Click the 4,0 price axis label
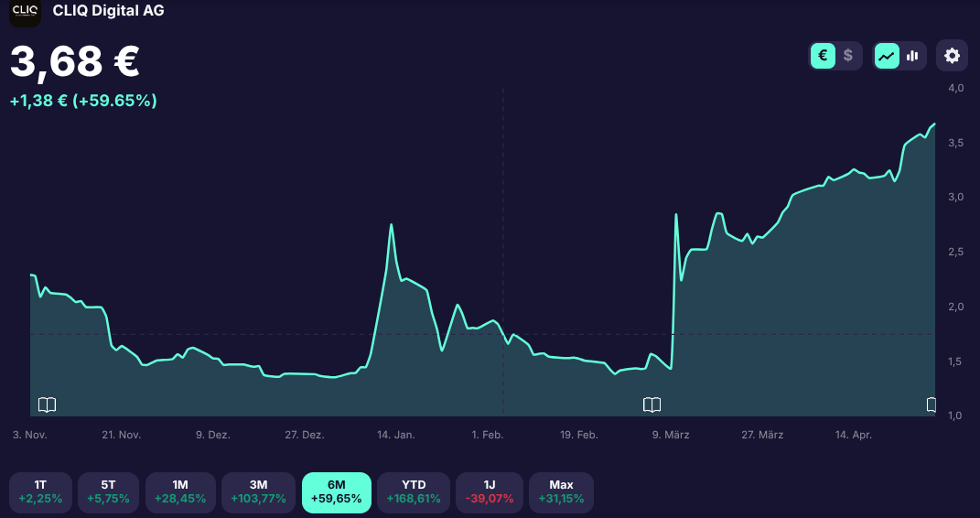The height and width of the screenshot is (518, 980). (955, 88)
